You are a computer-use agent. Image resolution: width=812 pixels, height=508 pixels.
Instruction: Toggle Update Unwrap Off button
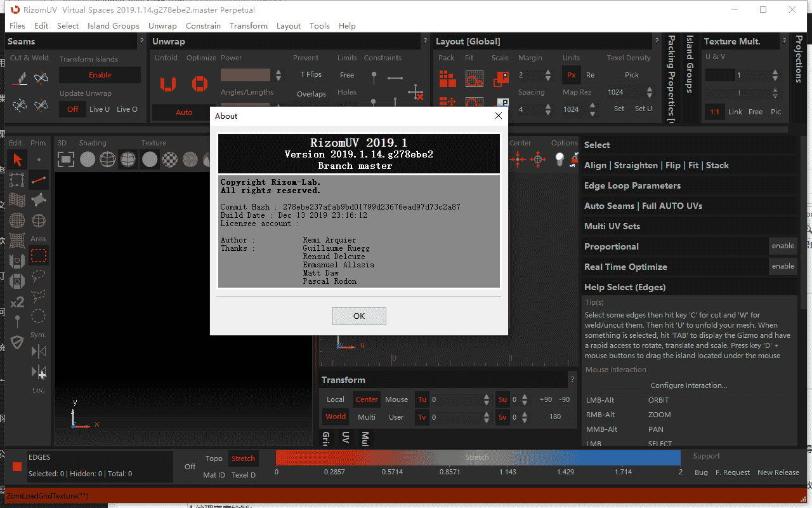click(73, 109)
